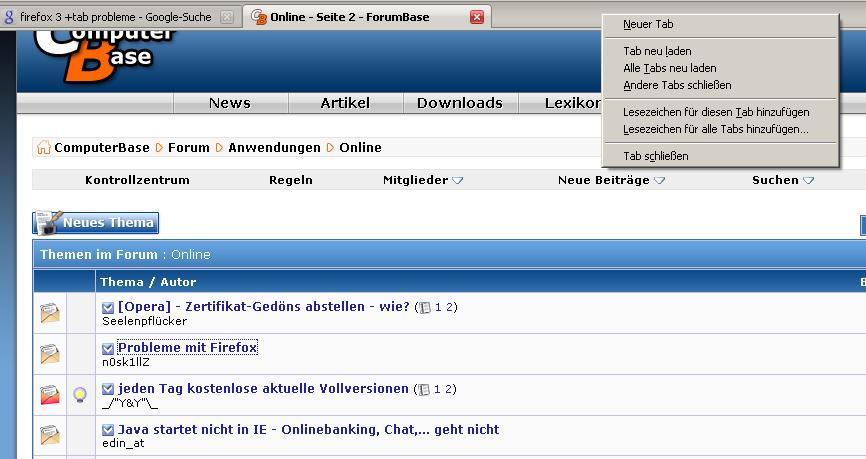
Task: Click the lightbulb icon beside Vollversionen thread
Action: 80,395
